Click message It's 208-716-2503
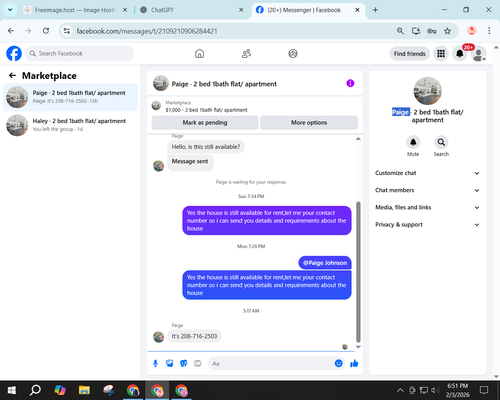This screenshot has height=400, width=500. pos(194,336)
